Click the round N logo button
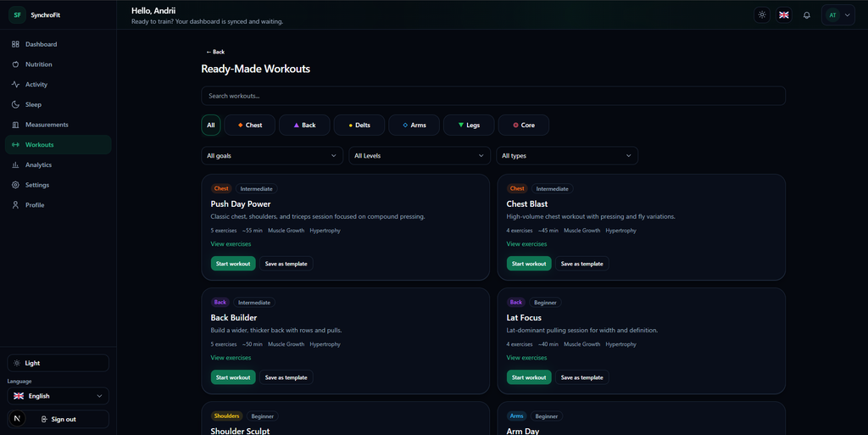Screen dimensions: 868x435 point(17,418)
